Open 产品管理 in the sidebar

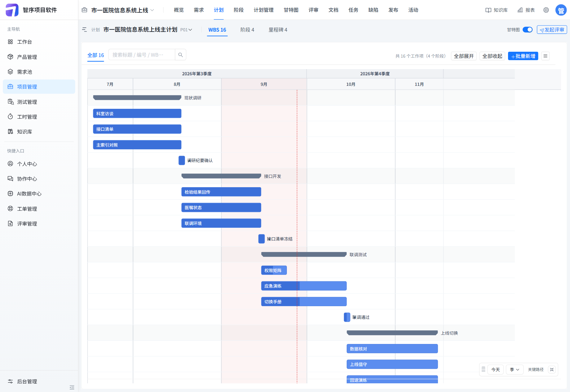coord(39,57)
